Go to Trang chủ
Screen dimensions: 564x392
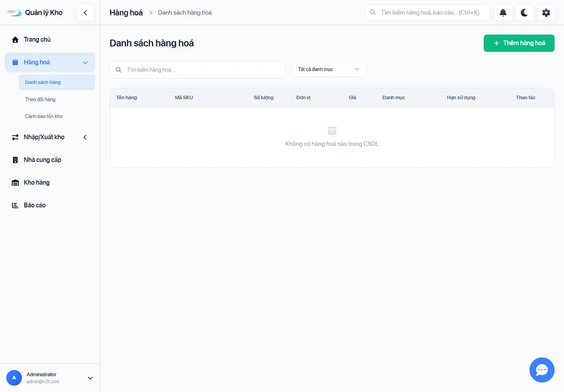pos(50,39)
